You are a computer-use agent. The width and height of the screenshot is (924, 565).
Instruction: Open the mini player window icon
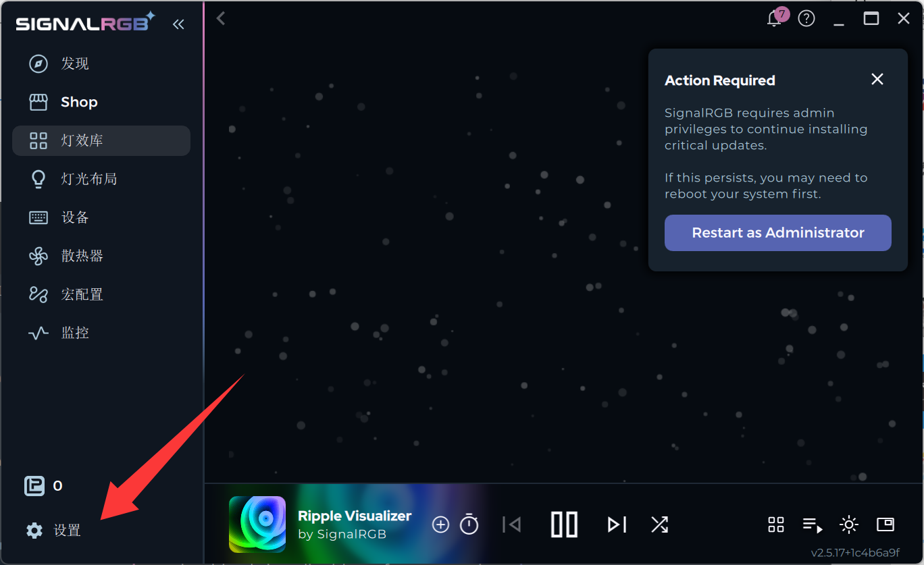(x=885, y=524)
